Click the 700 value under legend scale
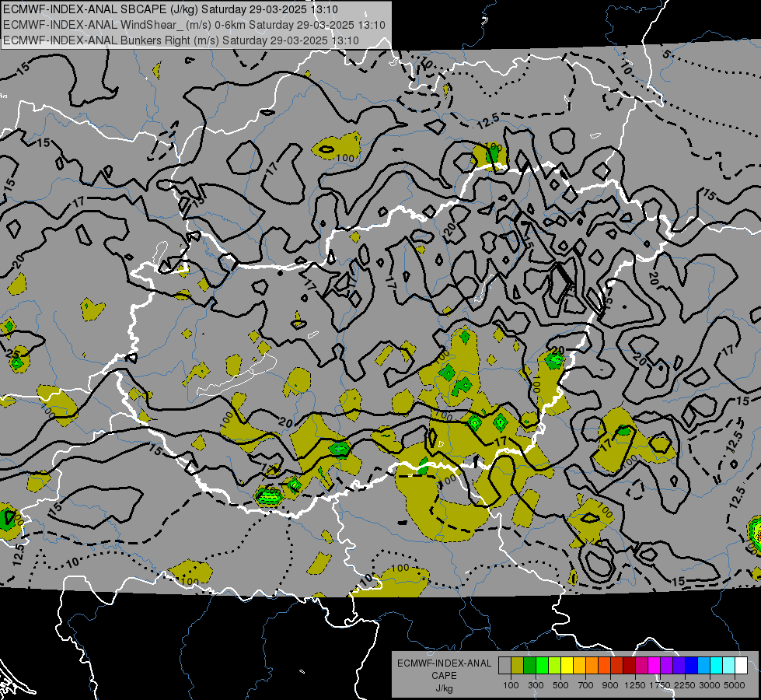The image size is (761, 700). (586, 685)
